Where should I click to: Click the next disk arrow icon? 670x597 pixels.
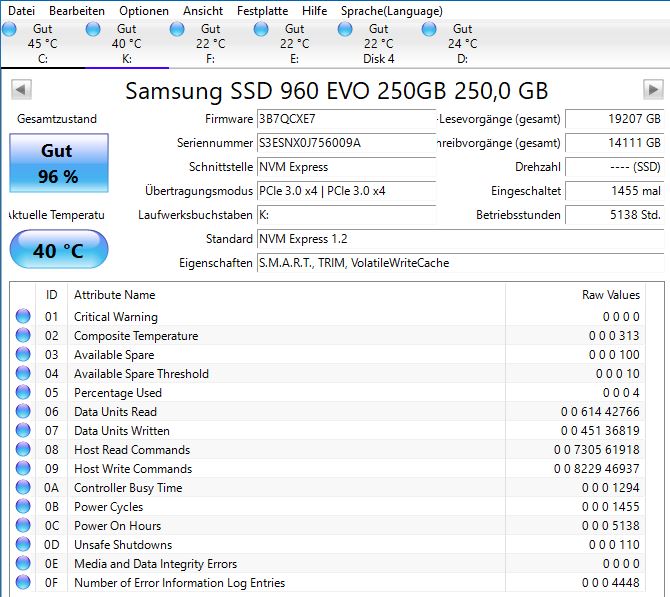coord(653,90)
